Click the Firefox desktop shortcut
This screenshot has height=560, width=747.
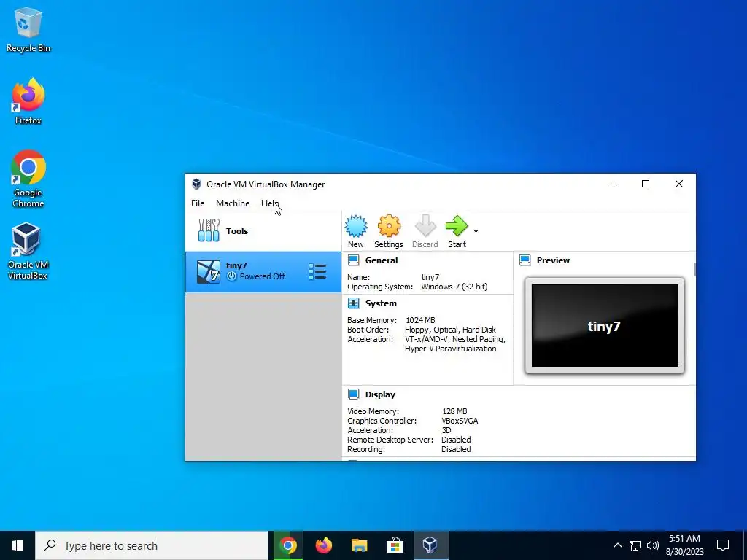(28, 101)
